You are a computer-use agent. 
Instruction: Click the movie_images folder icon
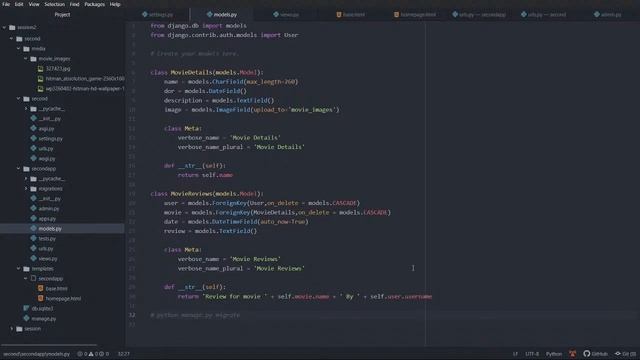[x=33, y=59]
